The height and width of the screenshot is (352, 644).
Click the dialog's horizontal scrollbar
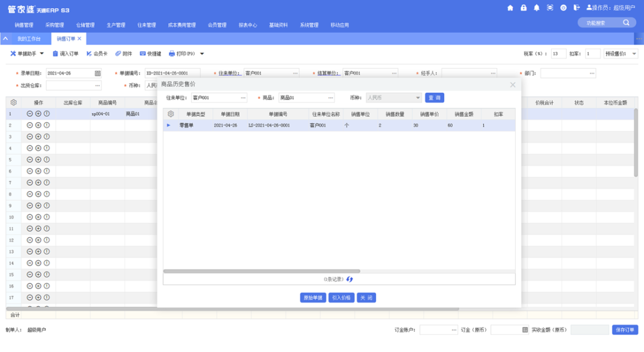(x=262, y=271)
